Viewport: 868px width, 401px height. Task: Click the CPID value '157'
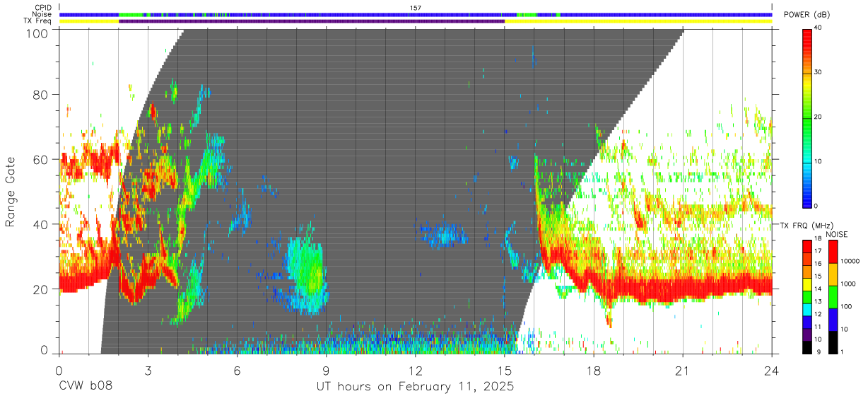416,8
